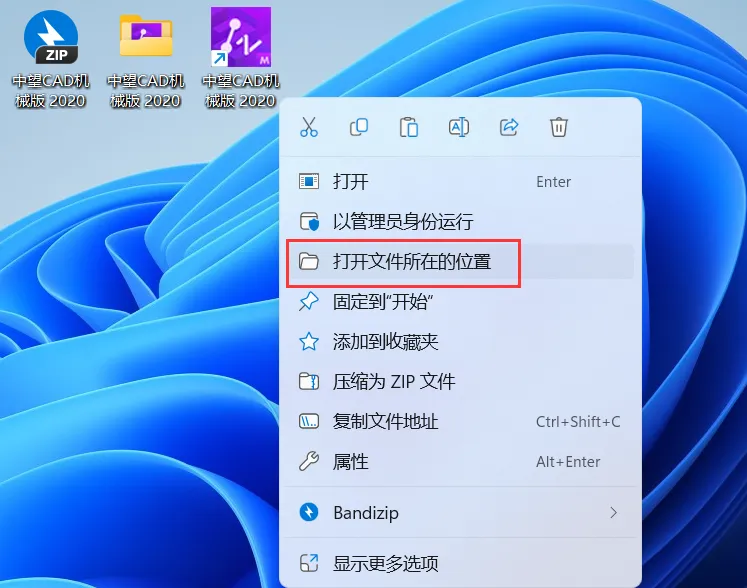Click the Alt+Enter shortcut text
Image resolution: width=747 pixels, height=588 pixels.
click(568, 462)
